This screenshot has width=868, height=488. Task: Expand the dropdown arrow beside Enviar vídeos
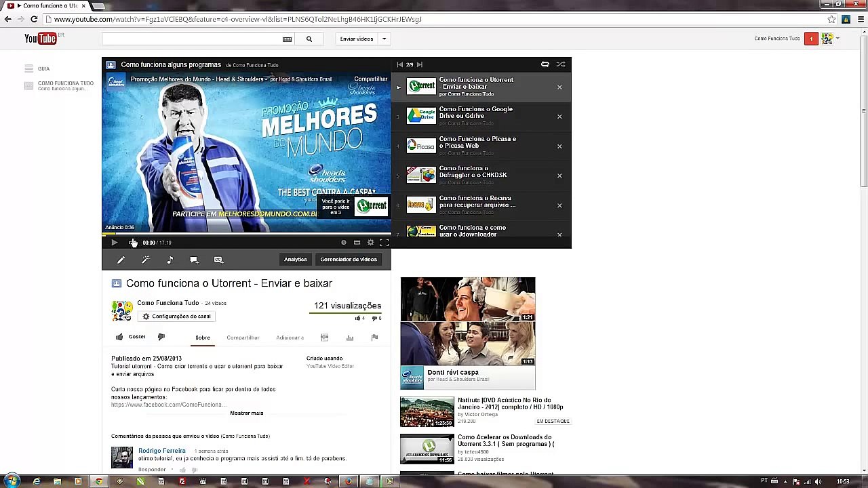[x=384, y=39]
